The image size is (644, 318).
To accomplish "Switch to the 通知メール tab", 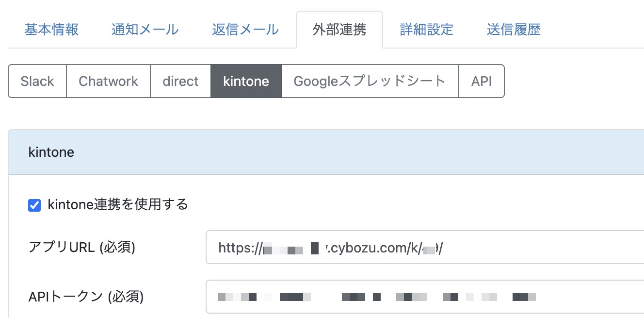I will [145, 30].
